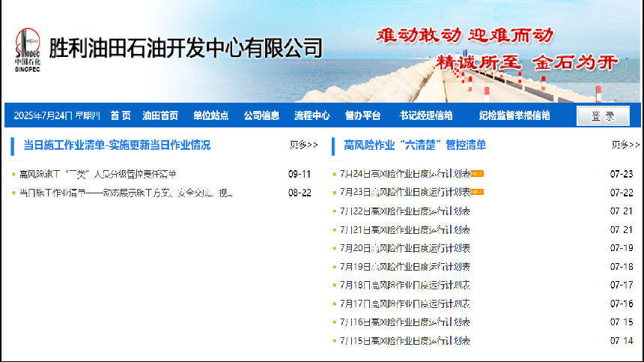Image resolution: width=644 pixels, height=362 pixels.
Task: Open 书记经理信箱 mailbox link
Action: point(425,115)
